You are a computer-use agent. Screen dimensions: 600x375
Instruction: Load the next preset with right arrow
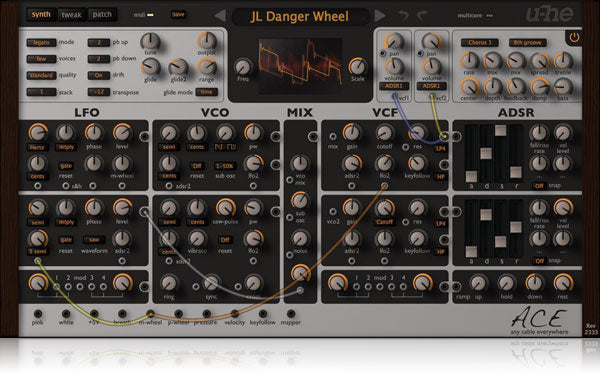tap(379, 16)
